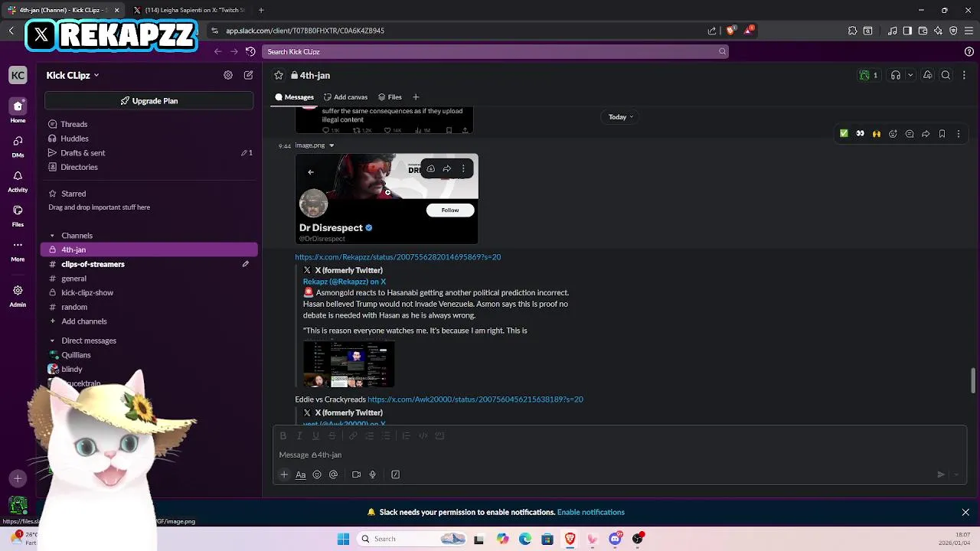Dismiss notification permission banner
The image size is (980, 551).
(965, 512)
